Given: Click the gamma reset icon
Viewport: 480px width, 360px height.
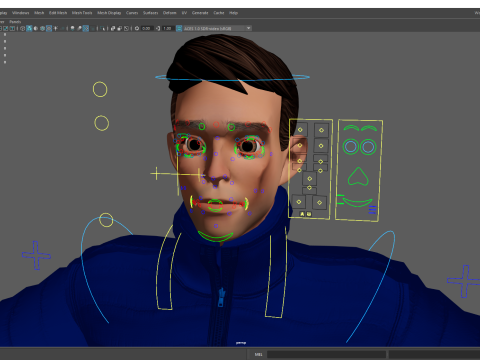Looking at the screenshot, I should coord(158,28).
